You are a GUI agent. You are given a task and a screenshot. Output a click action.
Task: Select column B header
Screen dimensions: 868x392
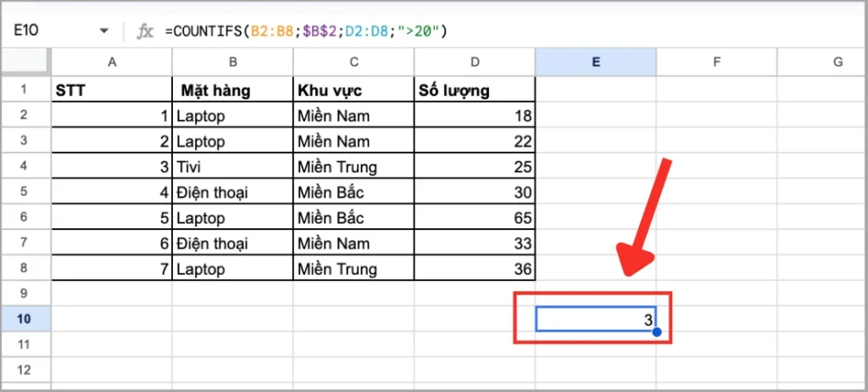232,62
